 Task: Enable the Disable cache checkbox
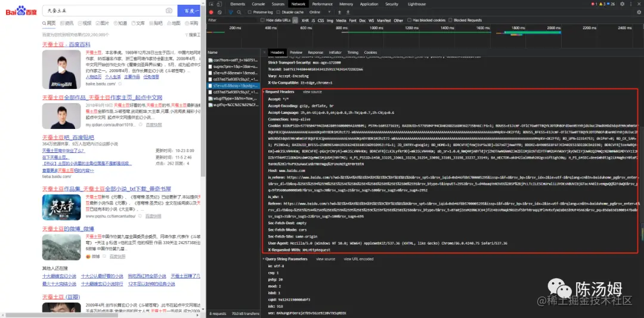click(x=278, y=13)
